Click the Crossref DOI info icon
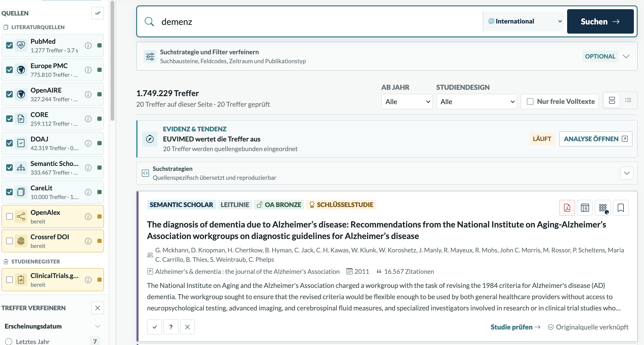Screen dimensions: 644x345 click(x=88, y=241)
